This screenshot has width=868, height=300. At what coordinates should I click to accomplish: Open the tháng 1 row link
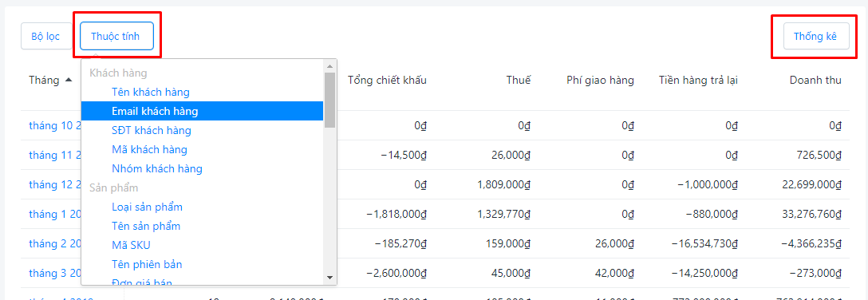(x=55, y=214)
